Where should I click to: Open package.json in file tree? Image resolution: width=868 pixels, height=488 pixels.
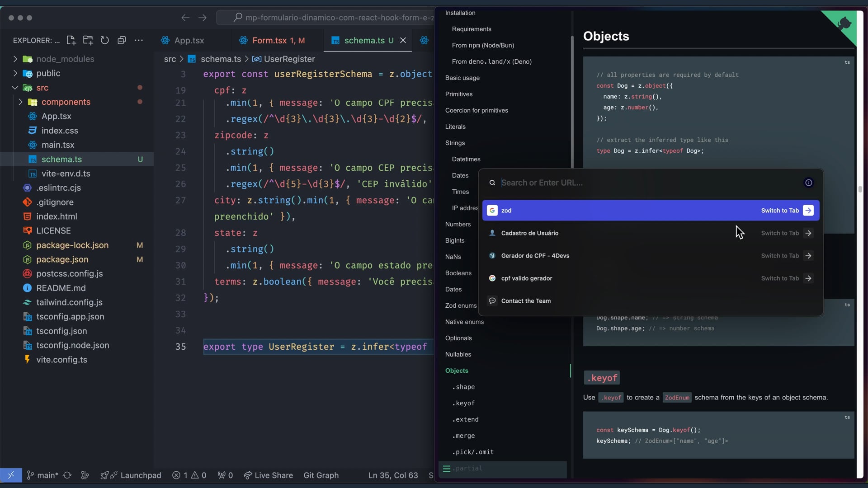click(x=62, y=259)
